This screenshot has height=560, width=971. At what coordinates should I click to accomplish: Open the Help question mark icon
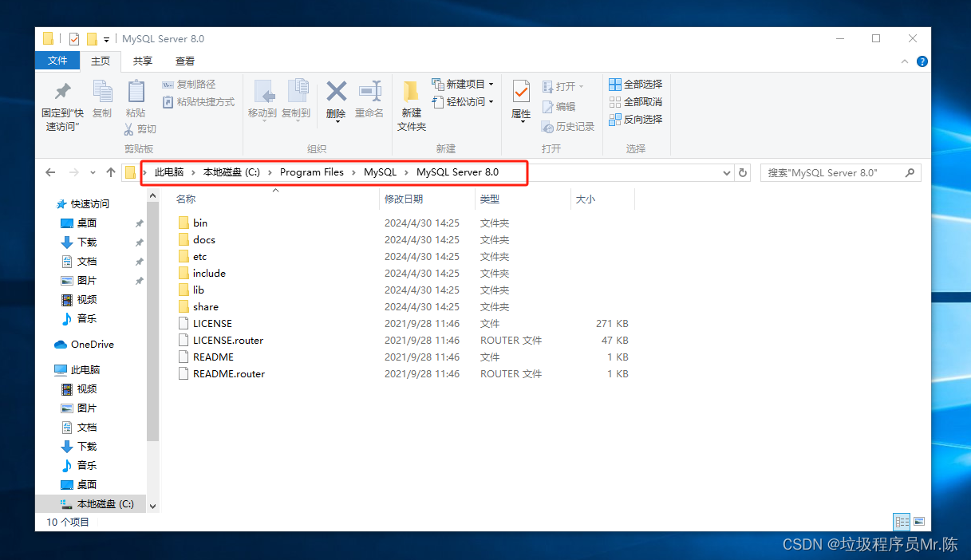point(922,61)
